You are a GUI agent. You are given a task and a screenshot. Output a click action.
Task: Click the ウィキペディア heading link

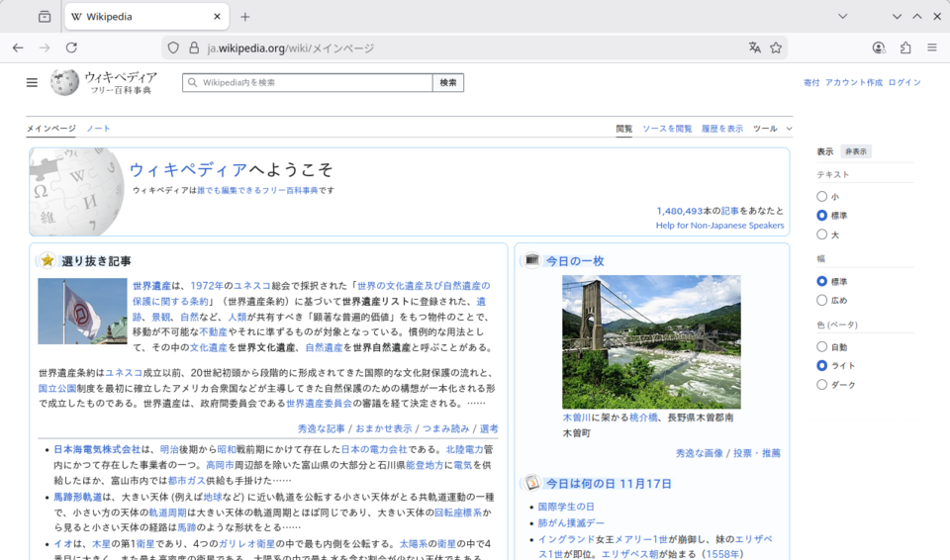[188, 170]
